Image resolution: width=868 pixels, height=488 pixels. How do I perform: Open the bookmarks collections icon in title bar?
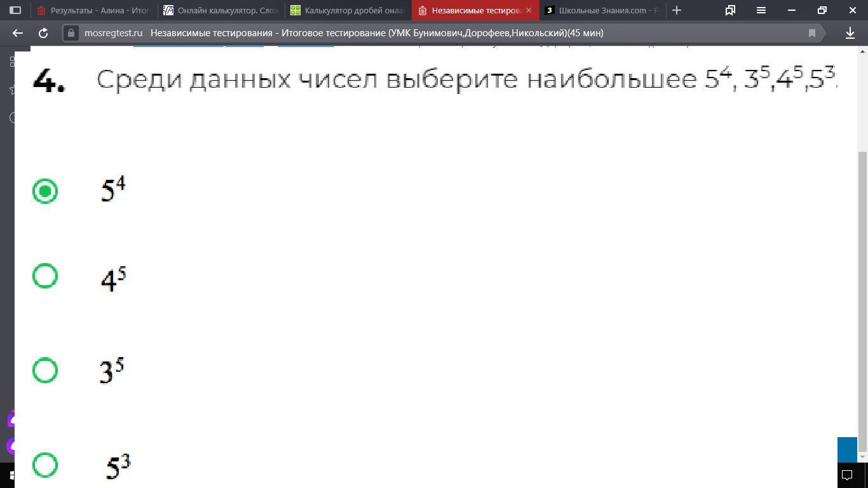(x=730, y=10)
